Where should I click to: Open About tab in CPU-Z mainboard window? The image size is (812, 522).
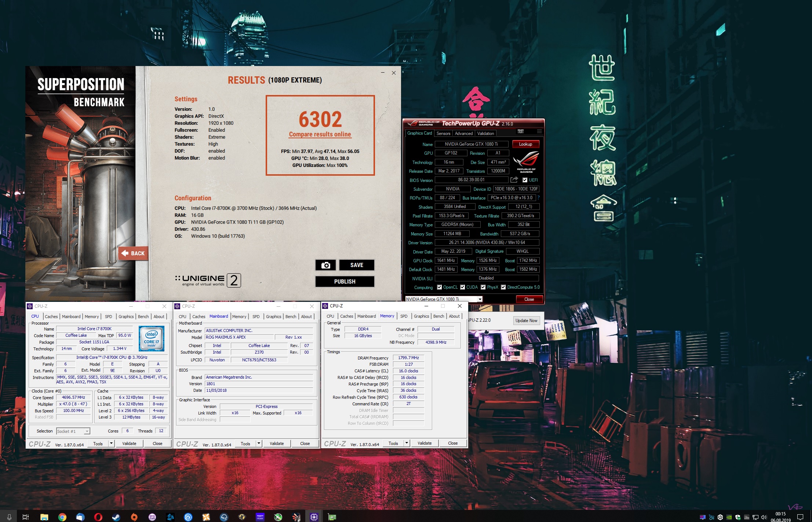coord(306,317)
